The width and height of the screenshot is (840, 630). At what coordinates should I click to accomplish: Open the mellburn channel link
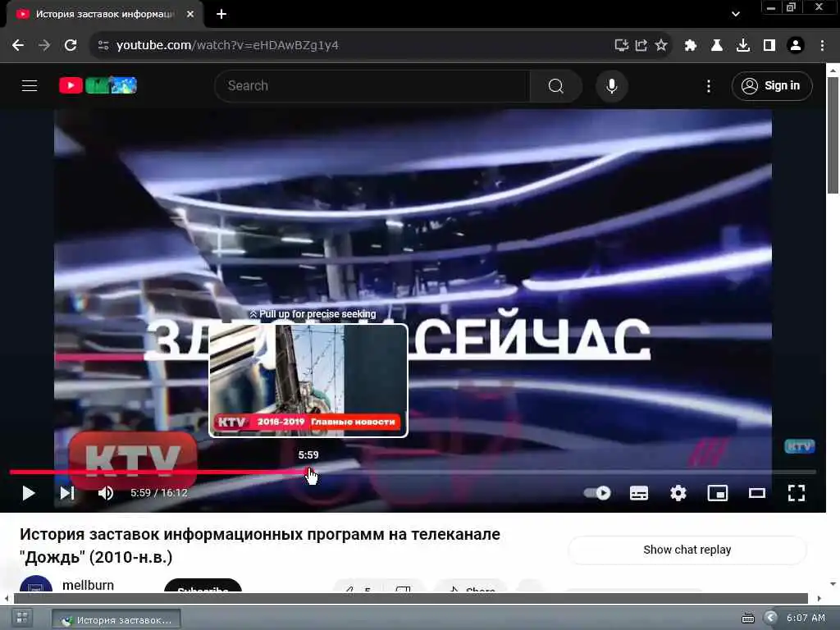(x=89, y=585)
